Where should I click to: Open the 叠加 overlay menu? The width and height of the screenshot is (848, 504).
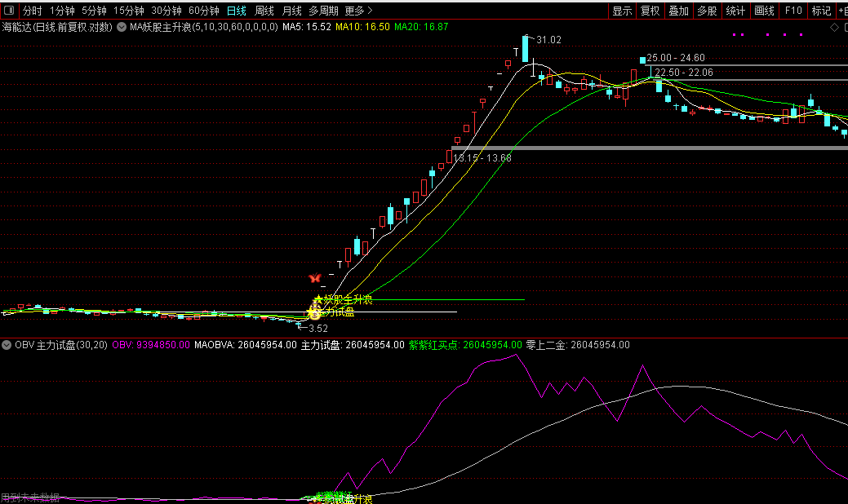[679, 11]
